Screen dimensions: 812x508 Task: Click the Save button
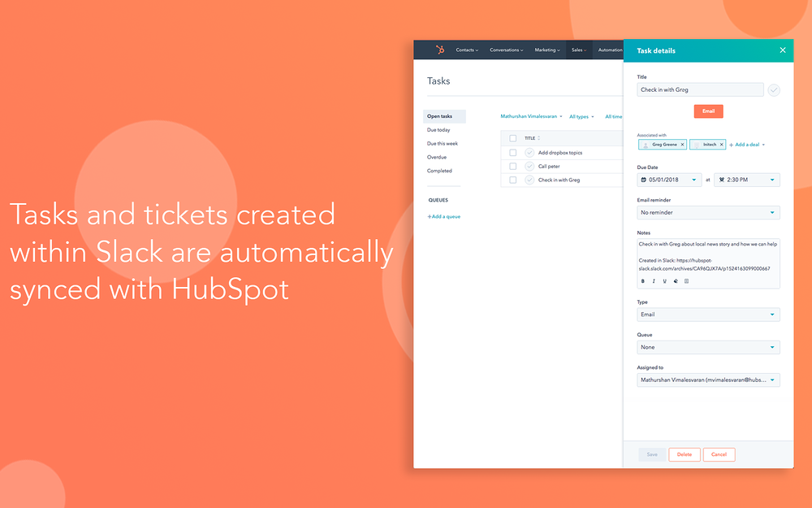coord(652,454)
